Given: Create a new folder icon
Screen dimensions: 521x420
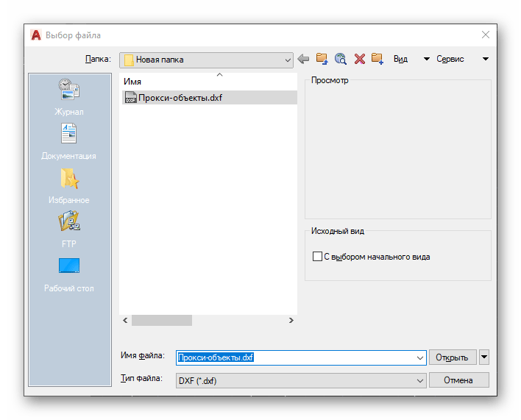Looking at the screenshot, I should pyautogui.click(x=378, y=59).
